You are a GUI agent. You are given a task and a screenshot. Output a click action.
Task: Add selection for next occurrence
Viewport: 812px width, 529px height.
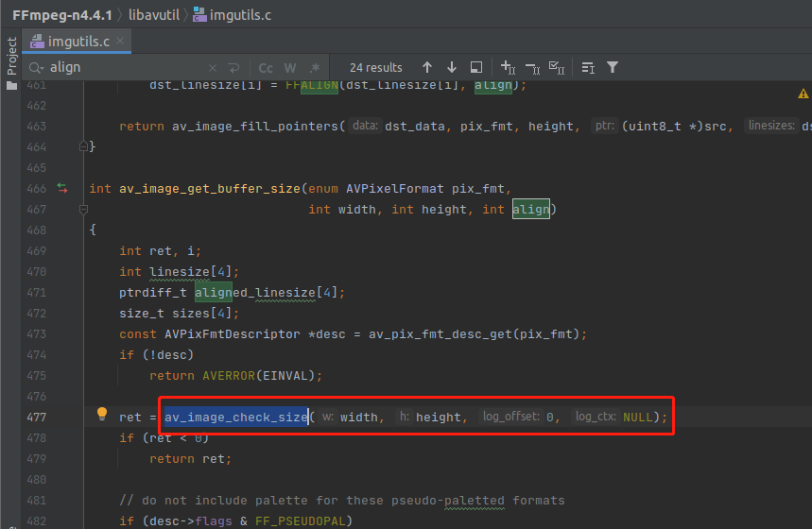[x=508, y=68]
